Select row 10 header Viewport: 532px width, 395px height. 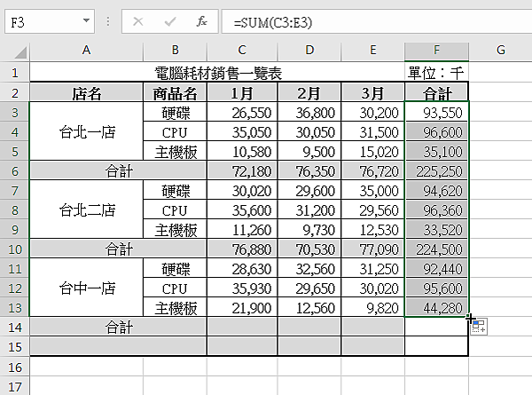coord(14,249)
